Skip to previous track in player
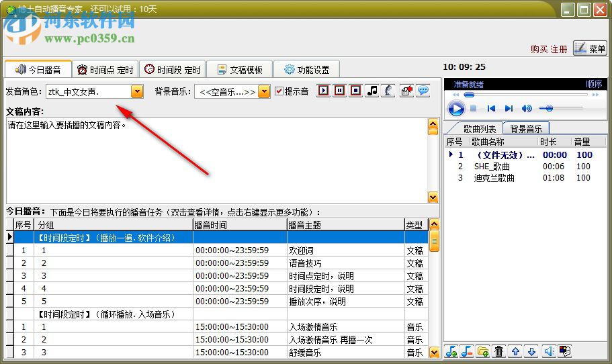This screenshot has height=364, width=612. pos(491,108)
